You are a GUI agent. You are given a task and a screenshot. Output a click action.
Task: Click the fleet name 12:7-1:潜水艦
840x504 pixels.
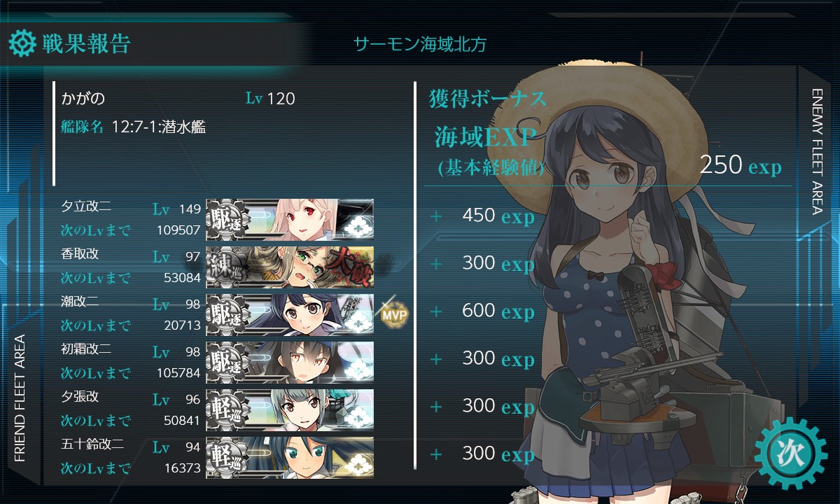click(159, 127)
